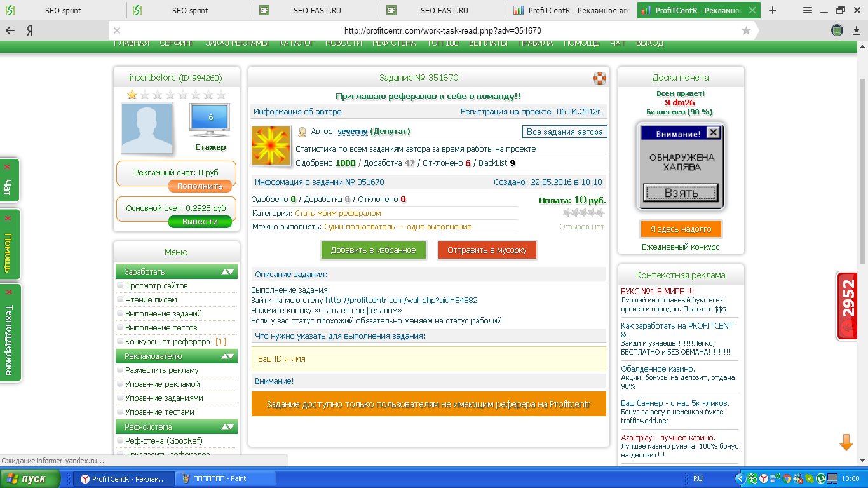Open «Выполнение заданий» menu item

click(x=163, y=314)
